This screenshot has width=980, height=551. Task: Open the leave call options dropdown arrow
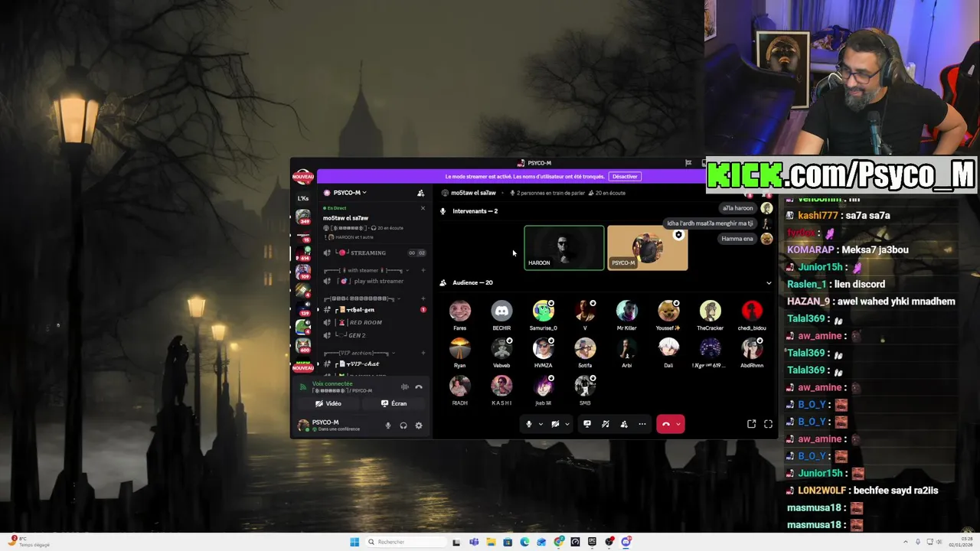pyautogui.click(x=678, y=424)
